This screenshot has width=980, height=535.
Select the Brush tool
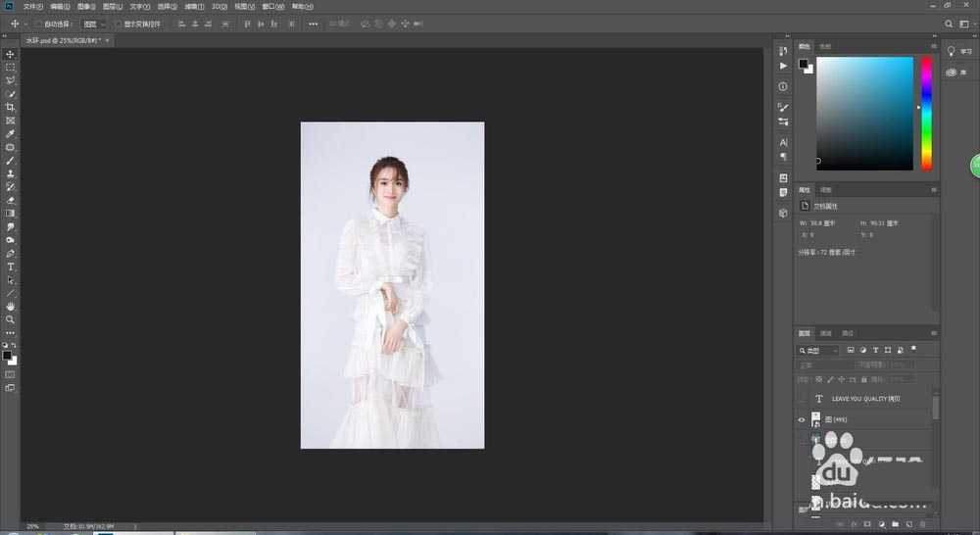(x=11, y=160)
